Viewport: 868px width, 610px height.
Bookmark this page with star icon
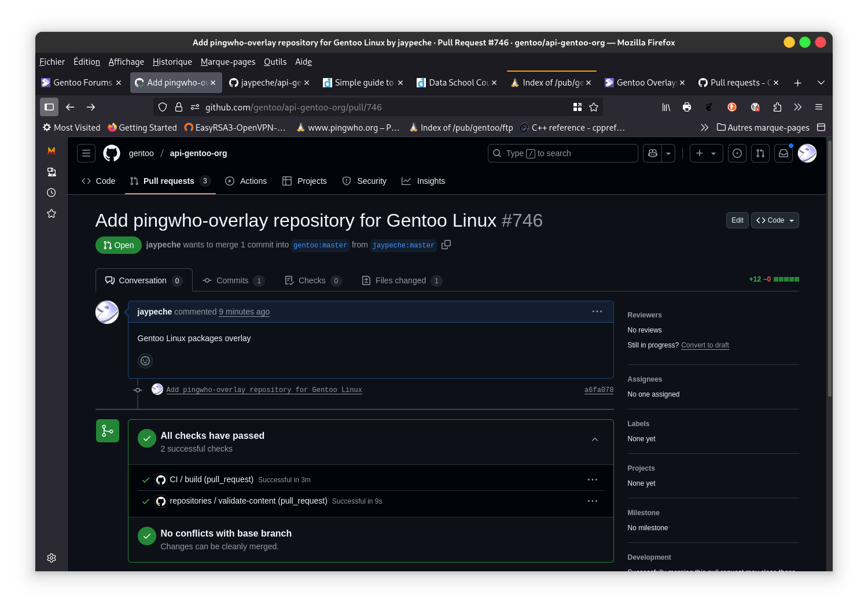pyautogui.click(x=594, y=107)
